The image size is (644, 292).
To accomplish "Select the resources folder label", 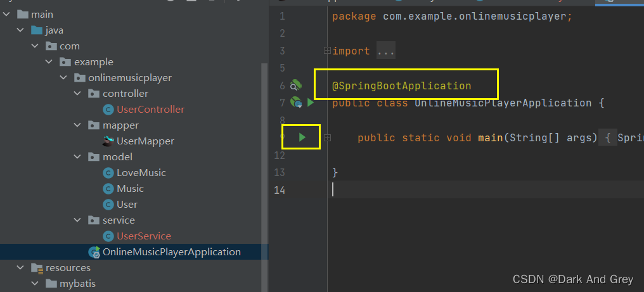I will tap(68, 268).
